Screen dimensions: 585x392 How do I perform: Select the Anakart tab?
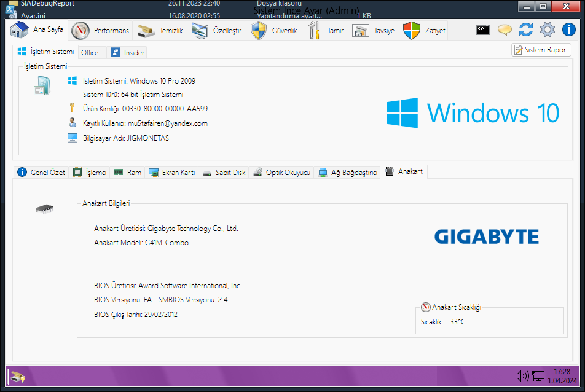click(x=404, y=171)
